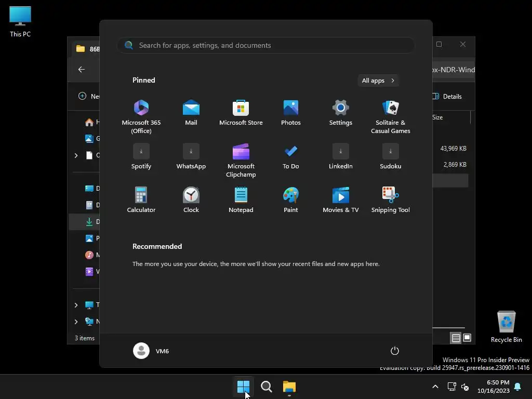
Task: Select the This PC desktop icon
Action: [x=20, y=22]
